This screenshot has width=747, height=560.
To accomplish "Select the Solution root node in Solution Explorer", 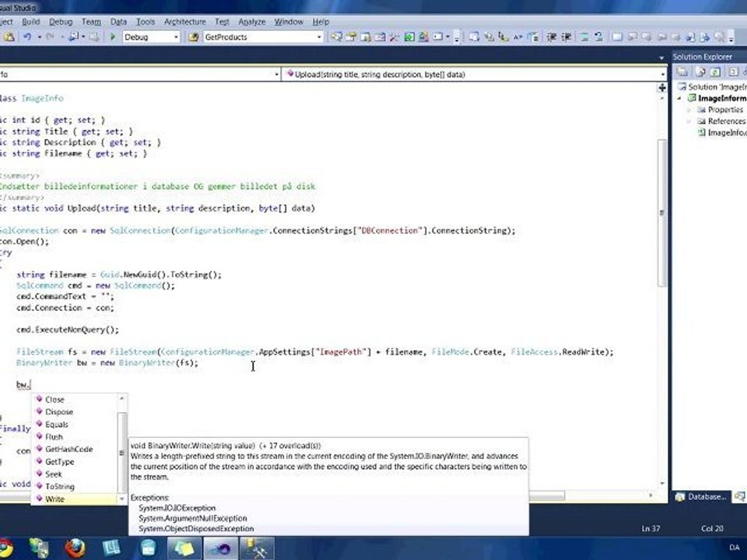I will tap(712, 86).
